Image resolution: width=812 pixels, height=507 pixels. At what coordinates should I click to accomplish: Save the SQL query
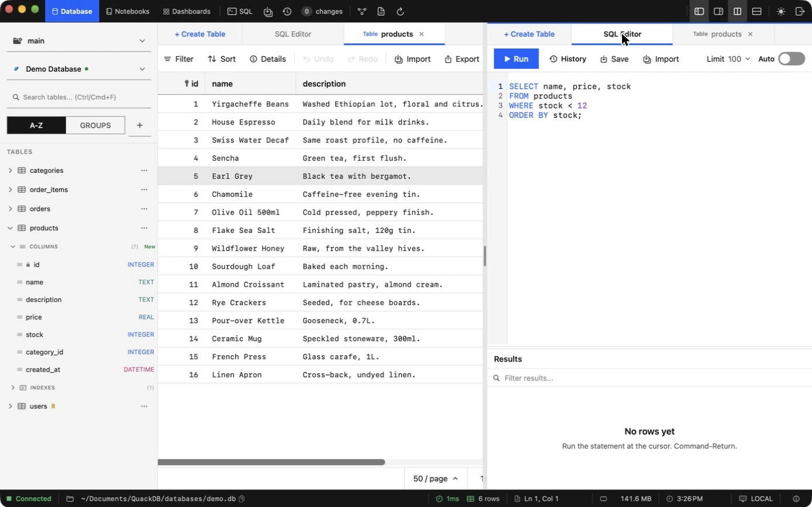pyautogui.click(x=614, y=59)
